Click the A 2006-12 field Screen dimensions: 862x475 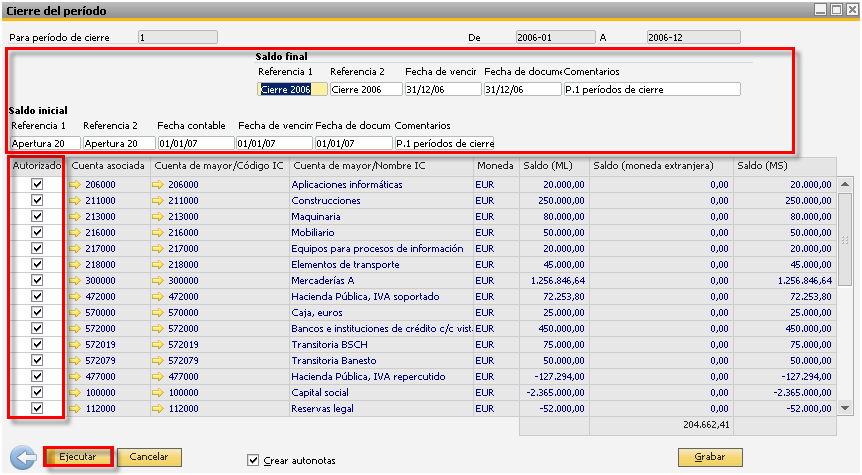693,37
